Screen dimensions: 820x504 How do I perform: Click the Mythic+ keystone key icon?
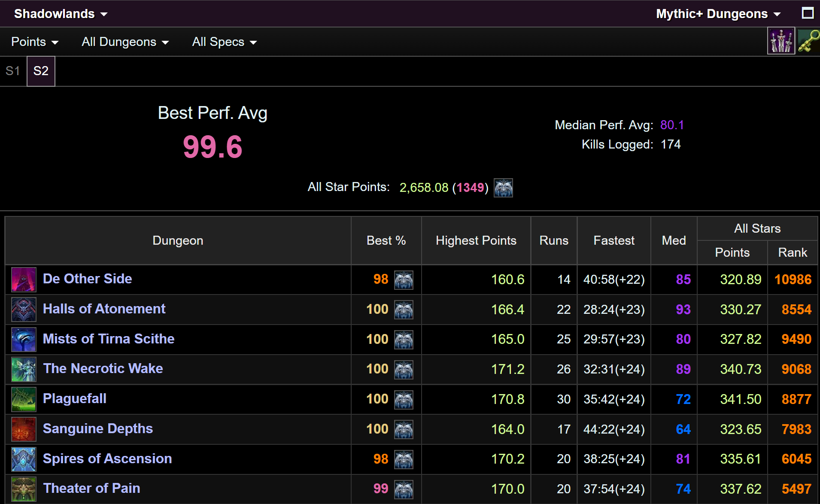coord(809,41)
